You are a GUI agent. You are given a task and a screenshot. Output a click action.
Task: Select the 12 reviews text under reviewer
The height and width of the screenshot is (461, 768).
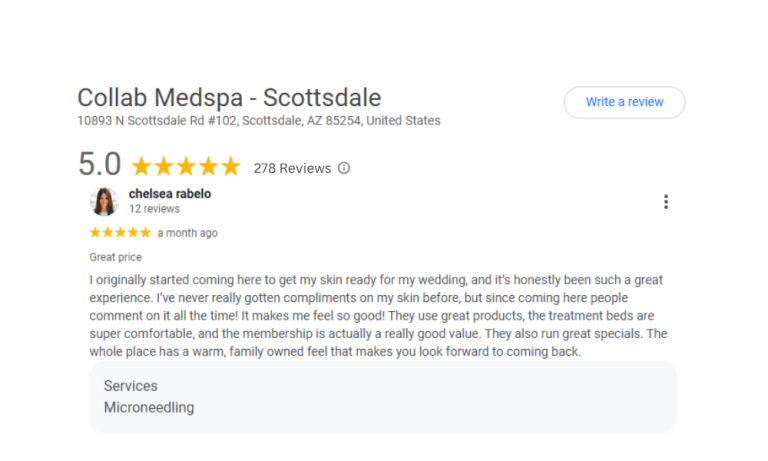[154, 209]
